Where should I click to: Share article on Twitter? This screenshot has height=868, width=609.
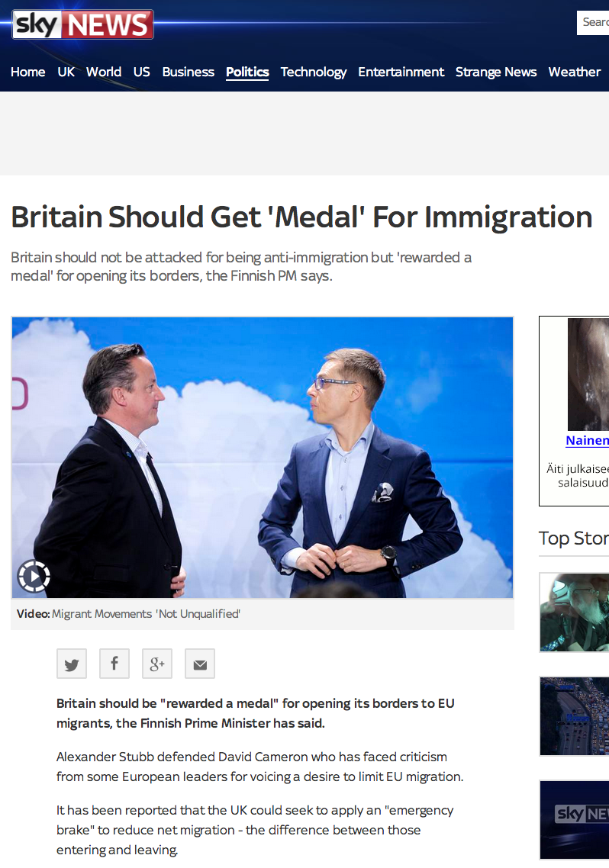pos(72,664)
